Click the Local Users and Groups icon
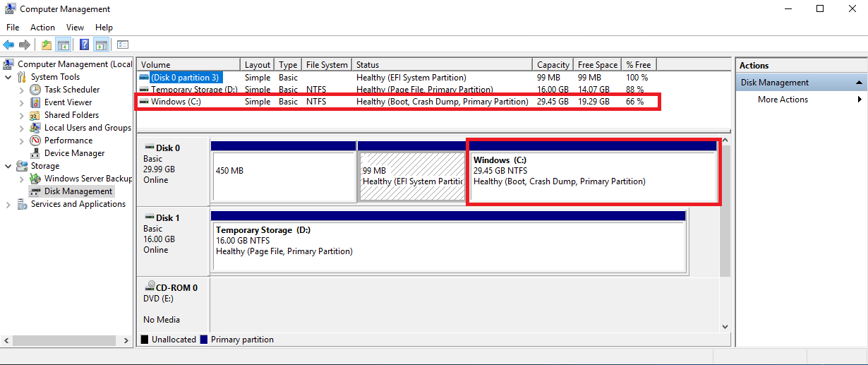The image size is (868, 365). click(x=35, y=128)
